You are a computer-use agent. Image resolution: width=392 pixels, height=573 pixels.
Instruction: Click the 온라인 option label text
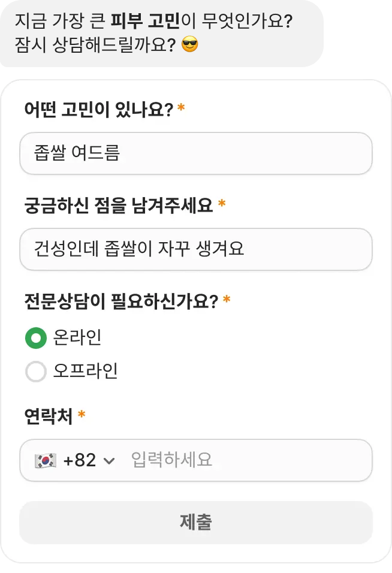click(77, 337)
